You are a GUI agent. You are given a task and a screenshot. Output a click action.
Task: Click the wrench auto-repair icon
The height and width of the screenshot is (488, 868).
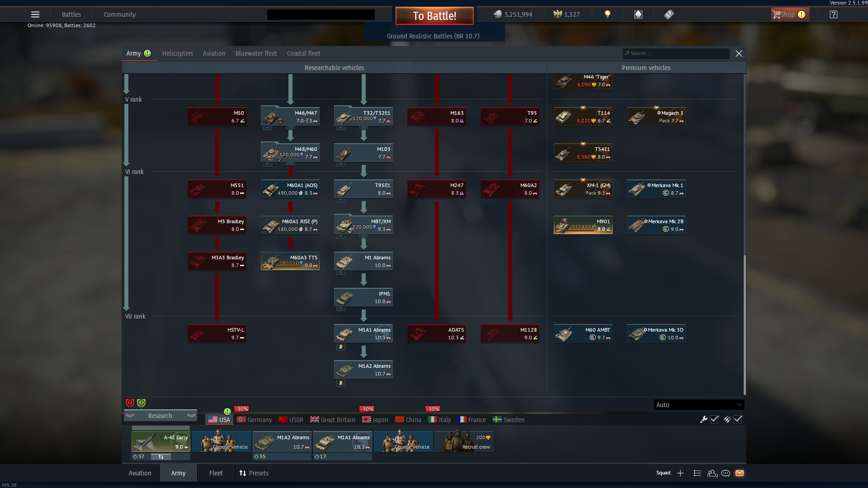coord(703,419)
